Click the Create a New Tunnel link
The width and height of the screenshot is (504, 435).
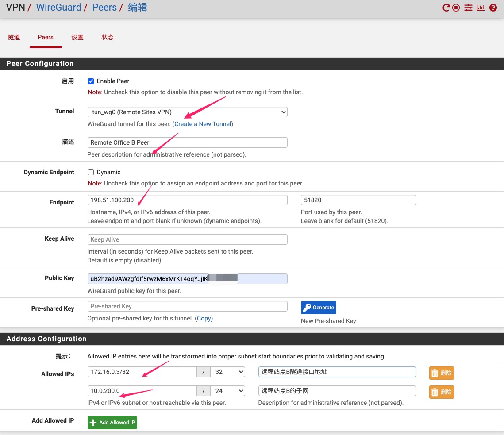click(x=203, y=124)
